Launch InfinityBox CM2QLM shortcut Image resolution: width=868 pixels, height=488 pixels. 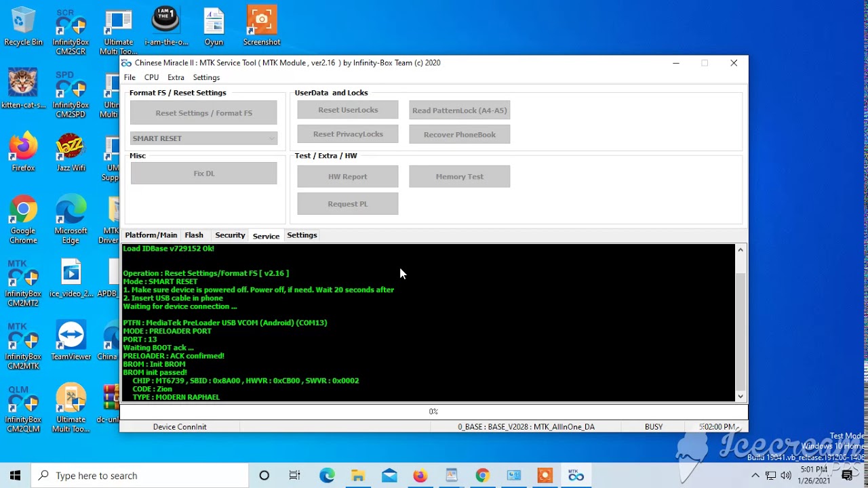23,409
